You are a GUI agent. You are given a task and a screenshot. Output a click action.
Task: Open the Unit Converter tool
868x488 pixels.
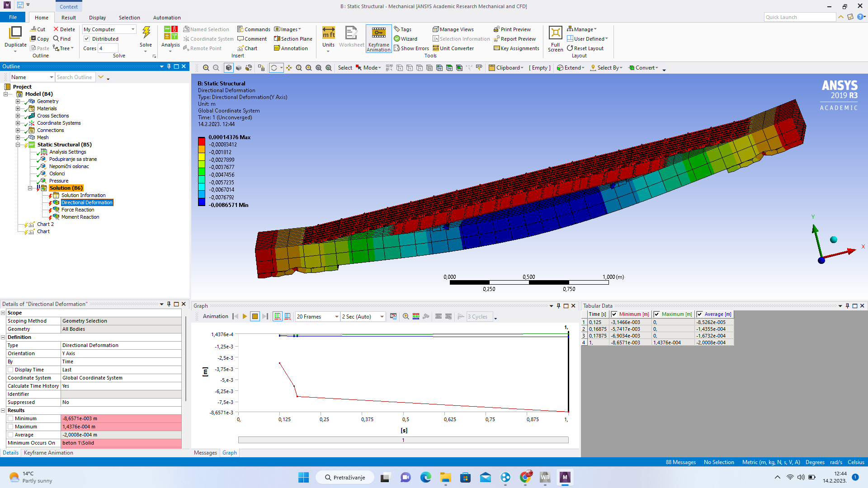[453, 48]
